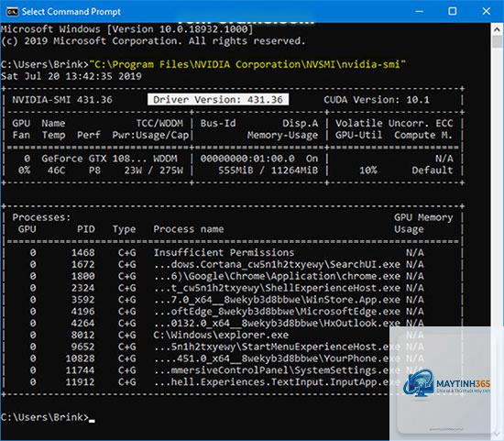Click the 'C:\Users\Brink>' prompt at the bottom

tap(45, 417)
